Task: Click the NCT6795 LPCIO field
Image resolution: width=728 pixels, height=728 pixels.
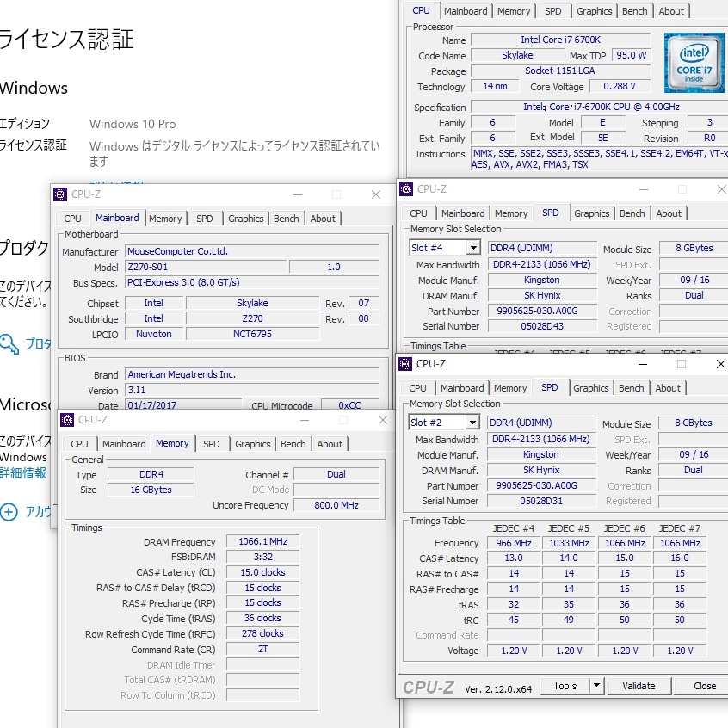Action: coord(252,334)
